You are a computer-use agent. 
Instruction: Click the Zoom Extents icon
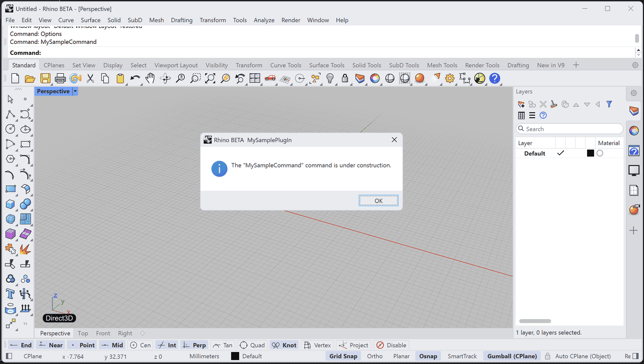(x=210, y=78)
